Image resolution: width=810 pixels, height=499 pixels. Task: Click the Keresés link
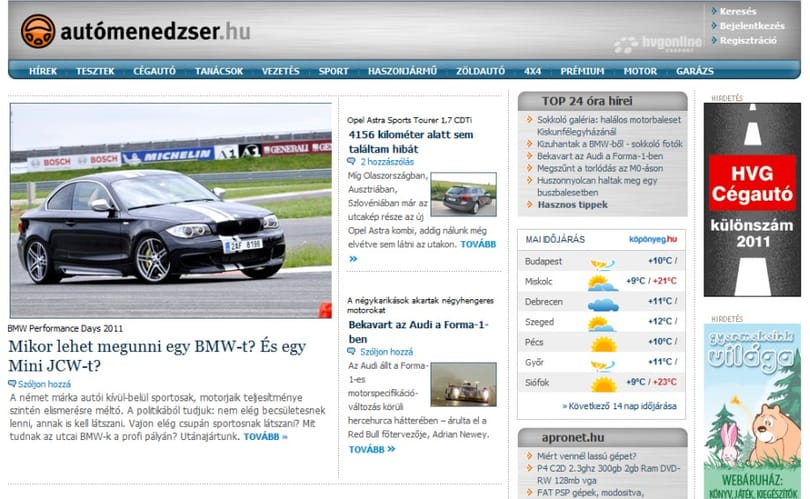[x=738, y=11]
